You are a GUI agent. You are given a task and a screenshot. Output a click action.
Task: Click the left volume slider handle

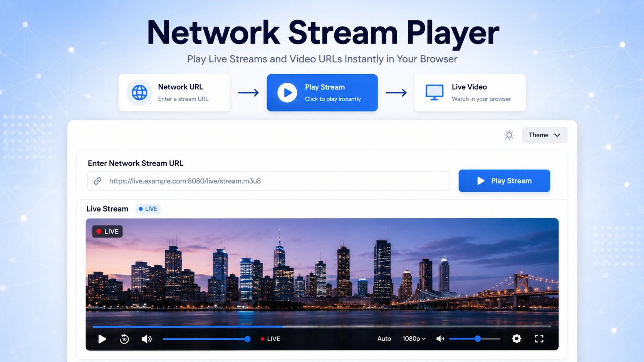click(x=248, y=339)
